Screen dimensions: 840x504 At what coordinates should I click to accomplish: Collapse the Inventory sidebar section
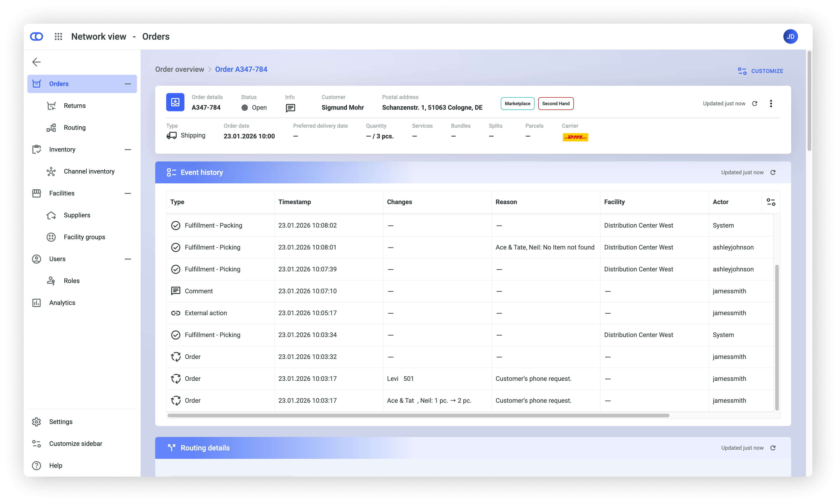point(128,149)
